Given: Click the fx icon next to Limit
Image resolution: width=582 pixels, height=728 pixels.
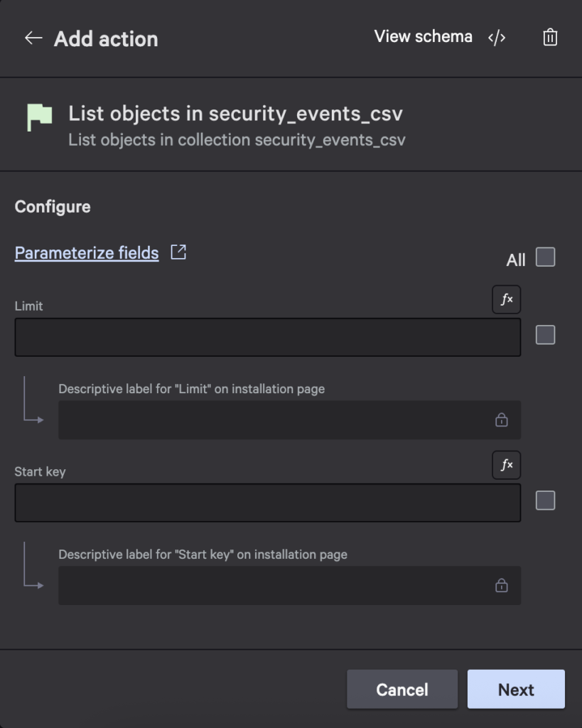Looking at the screenshot, I should click(507, 299).
